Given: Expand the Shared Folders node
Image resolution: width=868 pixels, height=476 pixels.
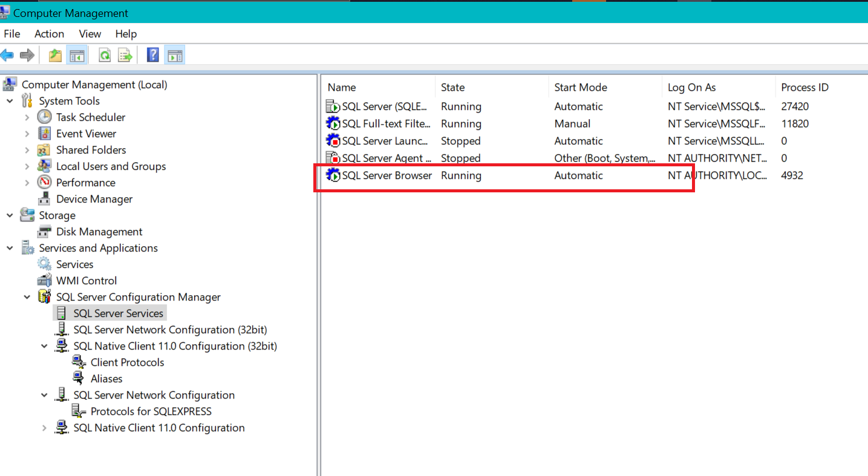Looking at the screenshot, I should 27,150.
